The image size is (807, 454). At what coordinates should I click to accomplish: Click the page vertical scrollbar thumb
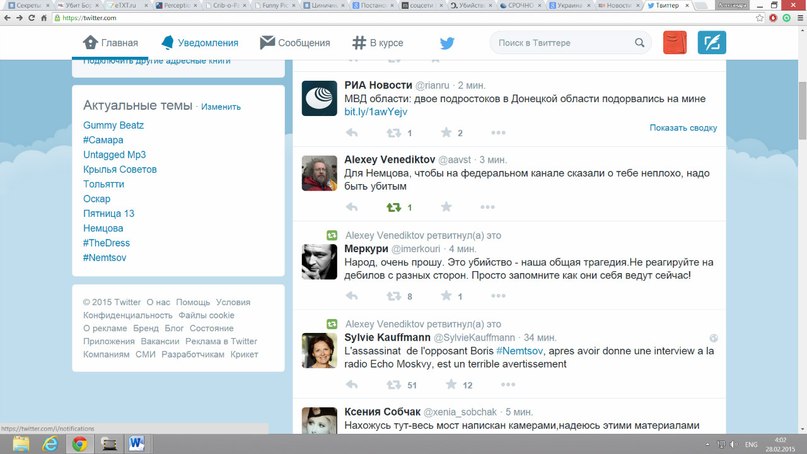coord(802,110)
